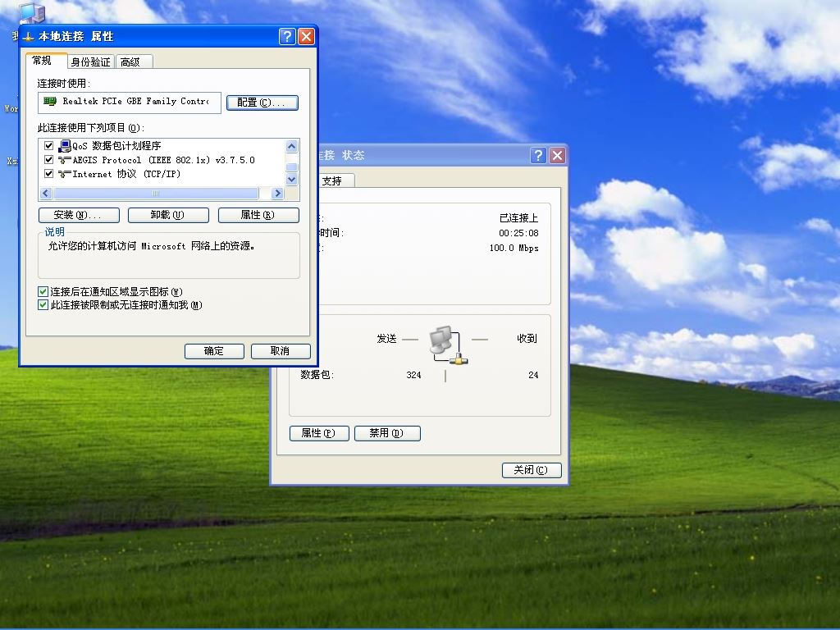The image size is (840, 630).
Task: Switch to the 身份验证 tab
Action: pos(90,62)
